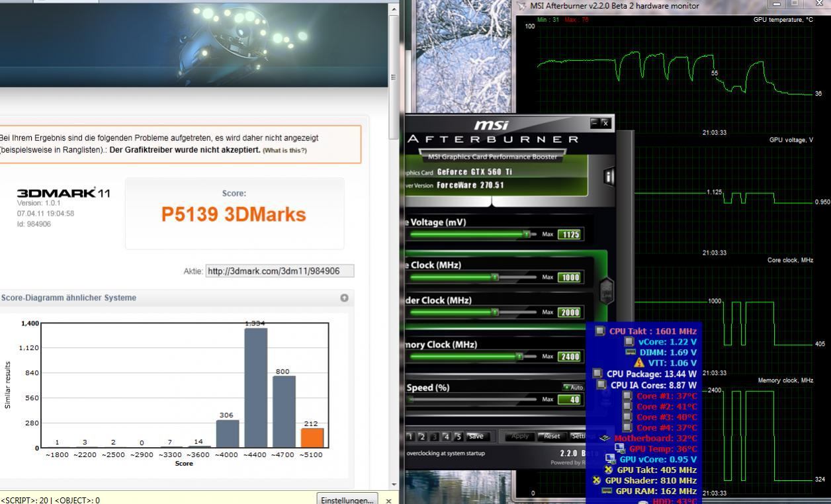Click the Core Clock value field 1000
This screenshot has width=831, height=504.
coord(570,278)
